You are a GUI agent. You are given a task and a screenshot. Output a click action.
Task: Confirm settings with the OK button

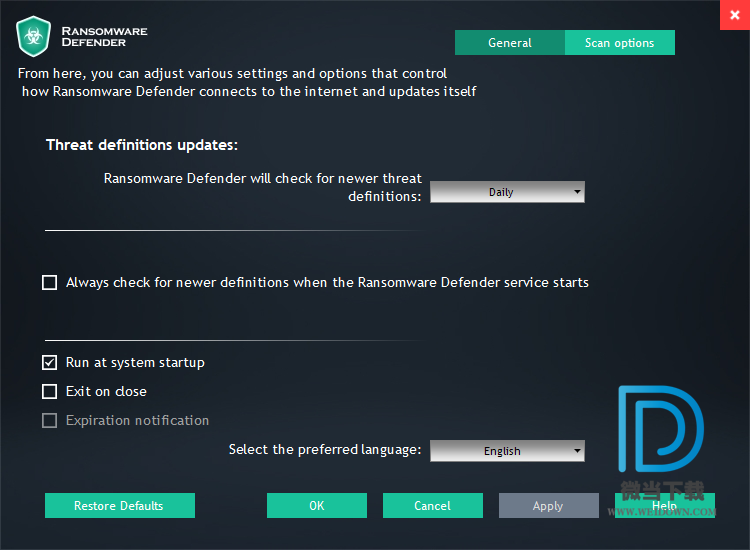coord(317,506)
